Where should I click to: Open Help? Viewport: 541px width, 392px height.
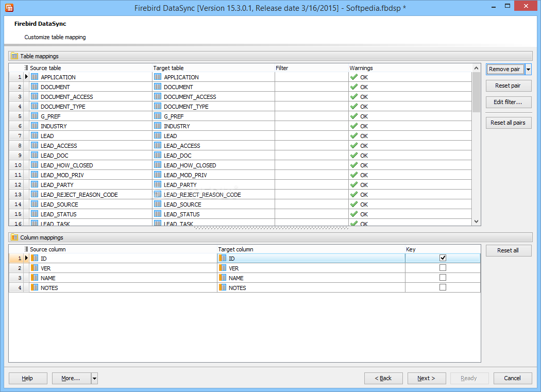point(28,378)
